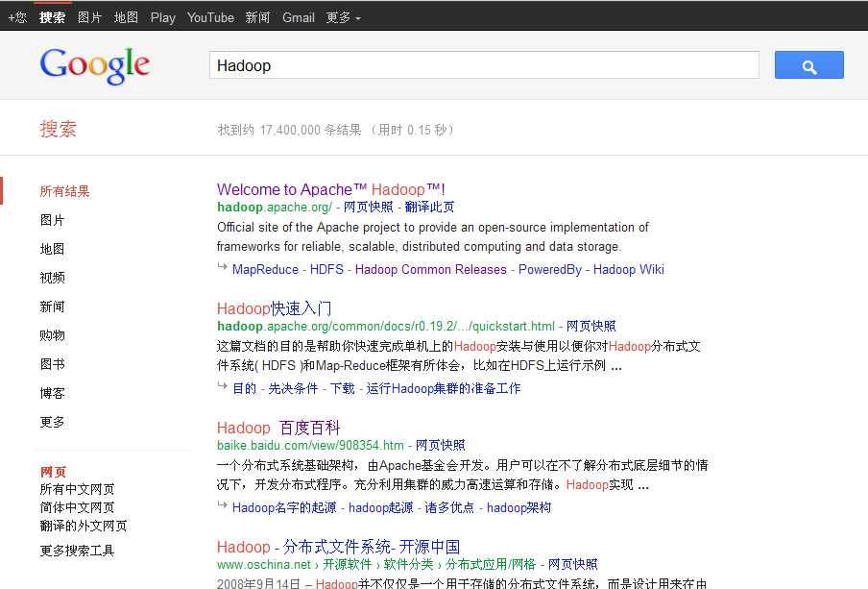Click the baike.baidu.com/view/908354.htm URL text
This screenshot has width=868, height=589.
coord(310,445)
